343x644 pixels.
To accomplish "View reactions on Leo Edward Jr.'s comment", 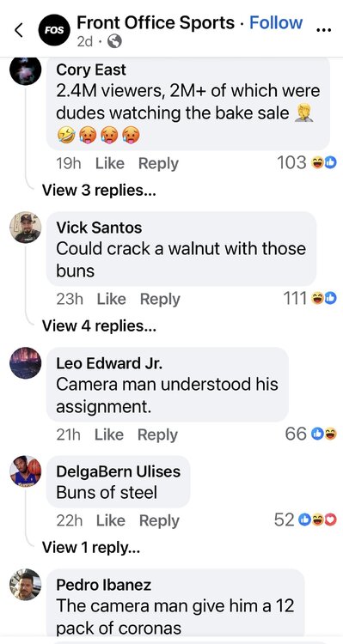I will [311, 434].
